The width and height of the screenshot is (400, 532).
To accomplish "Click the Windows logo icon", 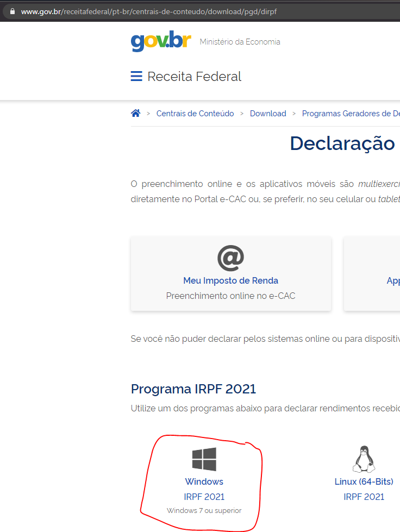I will pyautogui.click(x=204, y=459).
